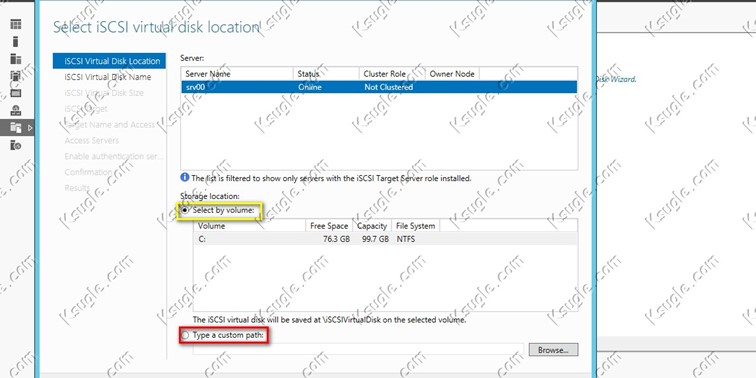Expand File and Storage Services arrow
This screenshot has height=378, width=756.
pos(30,128)
